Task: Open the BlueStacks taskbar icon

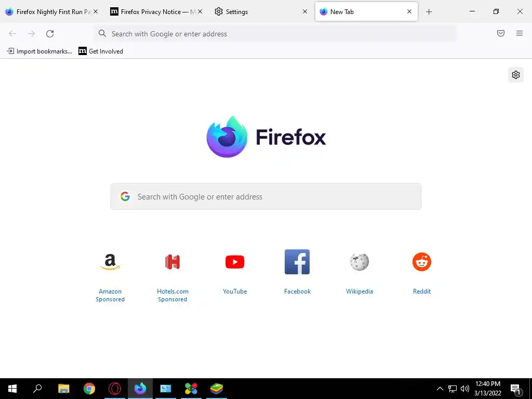Action: (217, 389)
